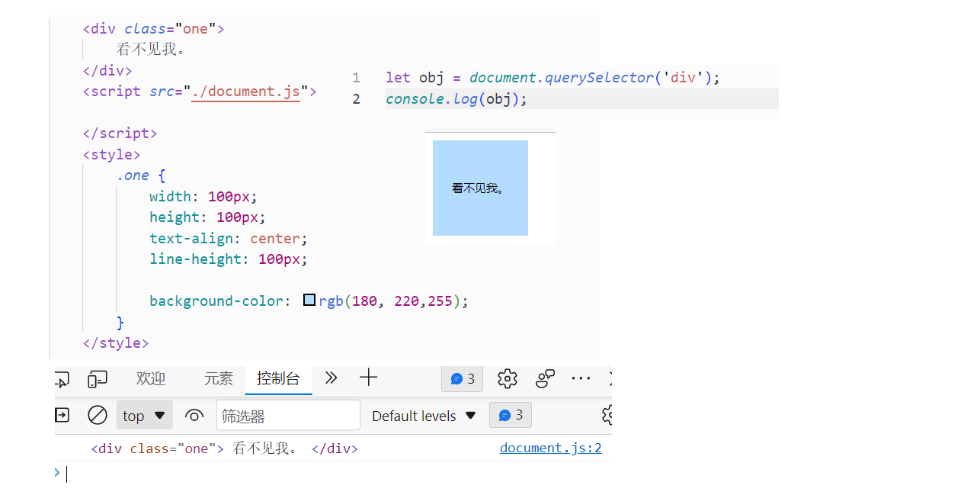This screenshot has height=495, width=980.
Task: Open the DevTools three-dot menu
Action: (581, 378)
